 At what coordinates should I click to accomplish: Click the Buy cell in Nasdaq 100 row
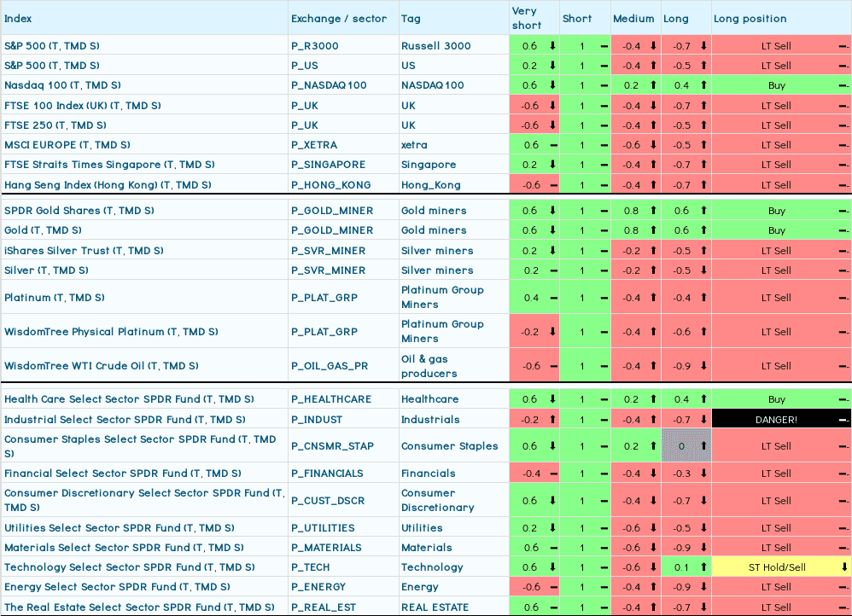click(x=781, y=85)
